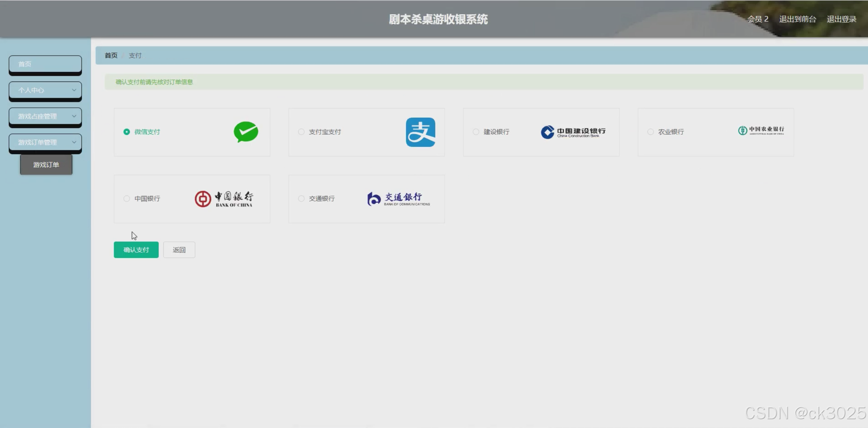This screenshot has height=428, width=868.
Task: Click the Bank of China logo
Action: [x=224, y=199]
